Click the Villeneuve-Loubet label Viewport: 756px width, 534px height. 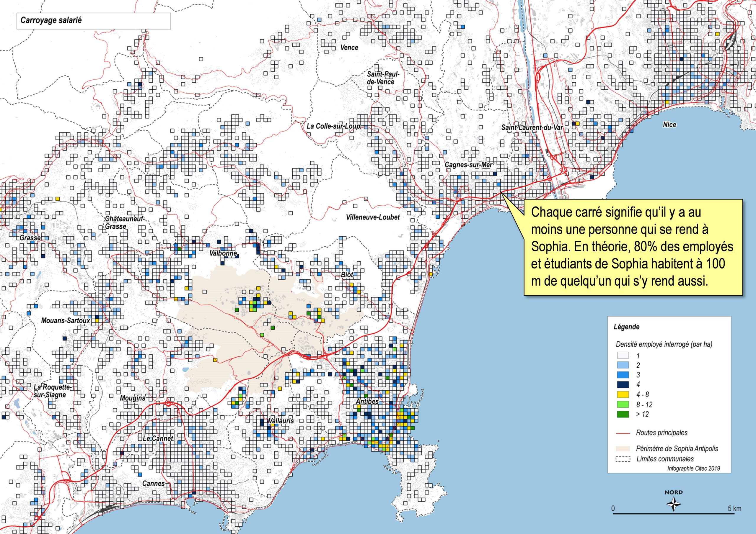point(373,217)
